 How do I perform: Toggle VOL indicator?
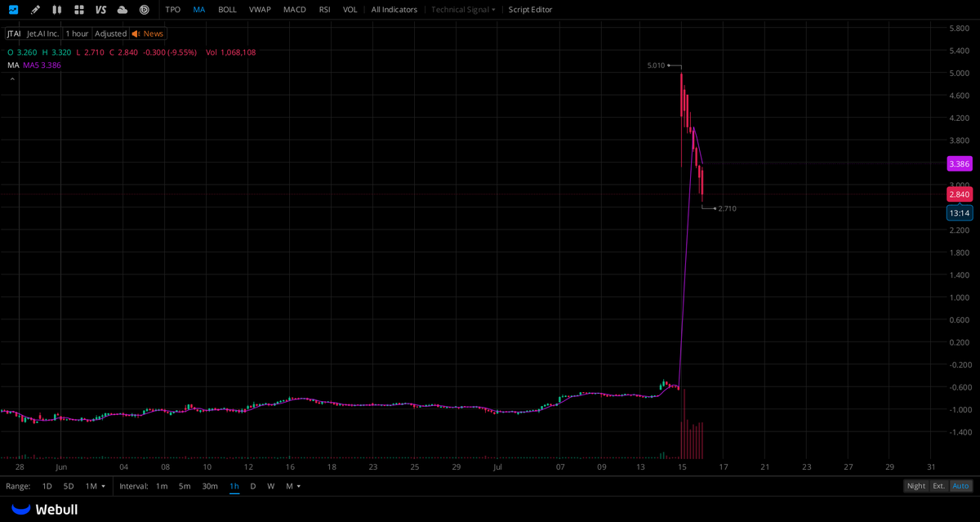coord(350,10)
